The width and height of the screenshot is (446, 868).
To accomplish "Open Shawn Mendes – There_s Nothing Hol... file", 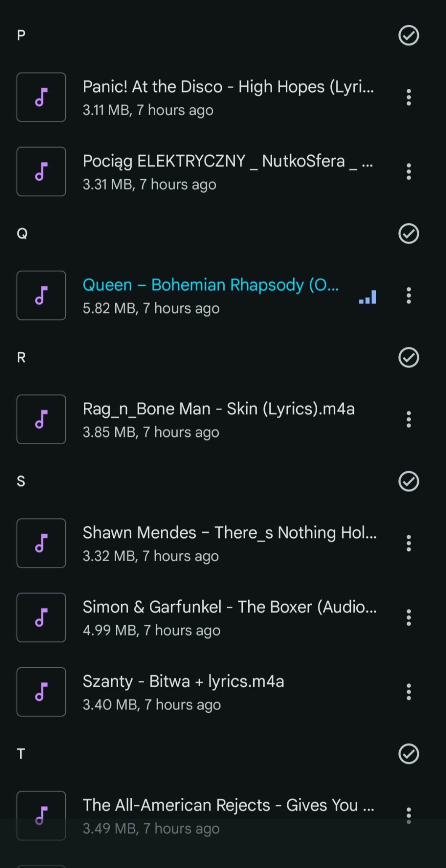I will pos(229,543).
